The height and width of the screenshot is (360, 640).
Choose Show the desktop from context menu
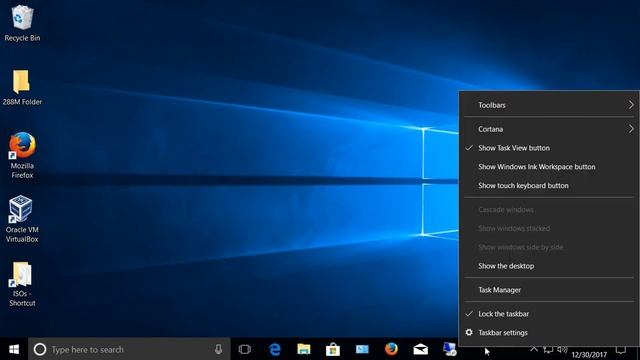[x=549, y=266]
